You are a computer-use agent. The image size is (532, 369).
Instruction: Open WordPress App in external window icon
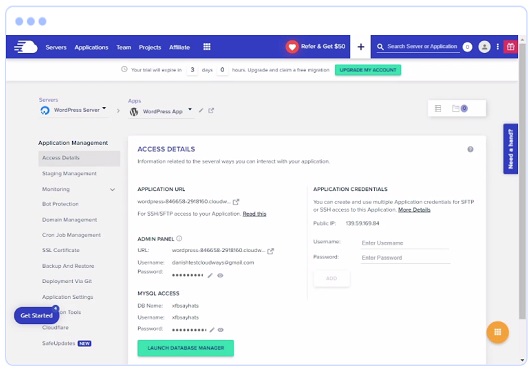211,111
